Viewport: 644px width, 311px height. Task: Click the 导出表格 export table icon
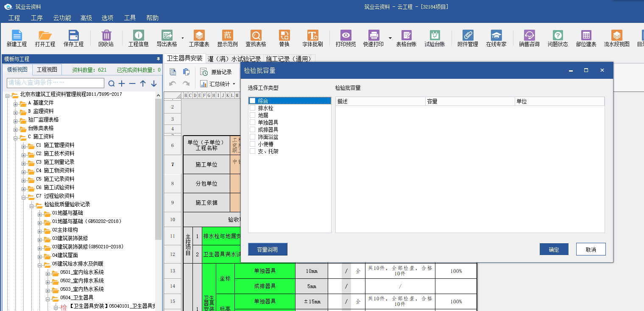point(167,39)
